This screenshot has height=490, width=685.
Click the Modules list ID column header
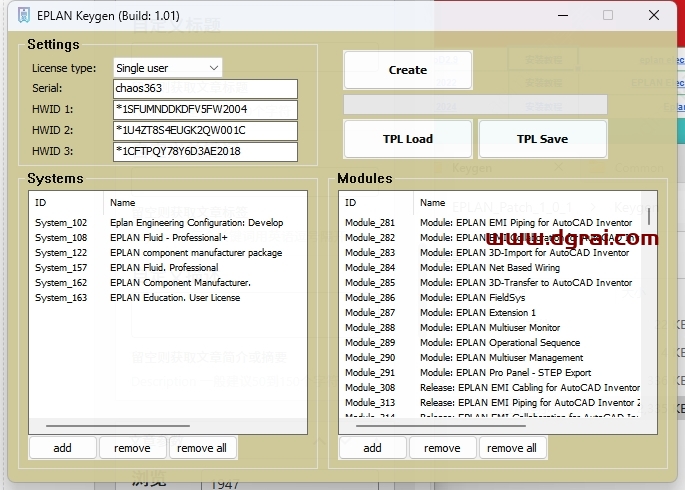(x=377, y=203)
